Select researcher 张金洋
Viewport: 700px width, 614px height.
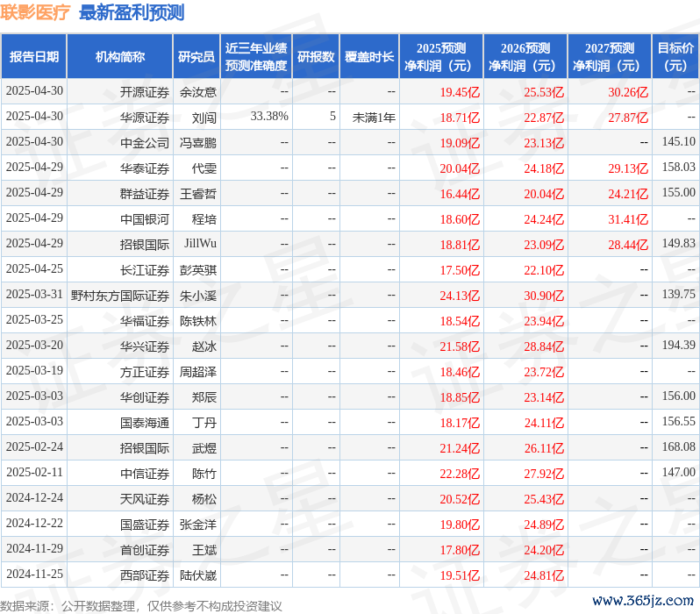point(198,525)
